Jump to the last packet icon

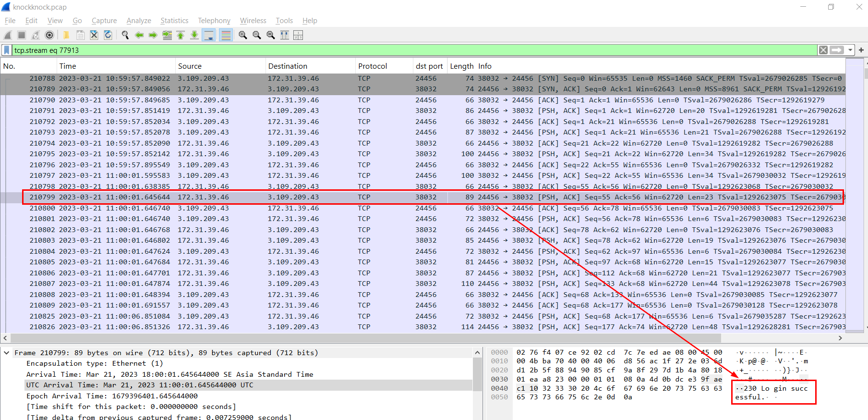[x=194, y=35]
